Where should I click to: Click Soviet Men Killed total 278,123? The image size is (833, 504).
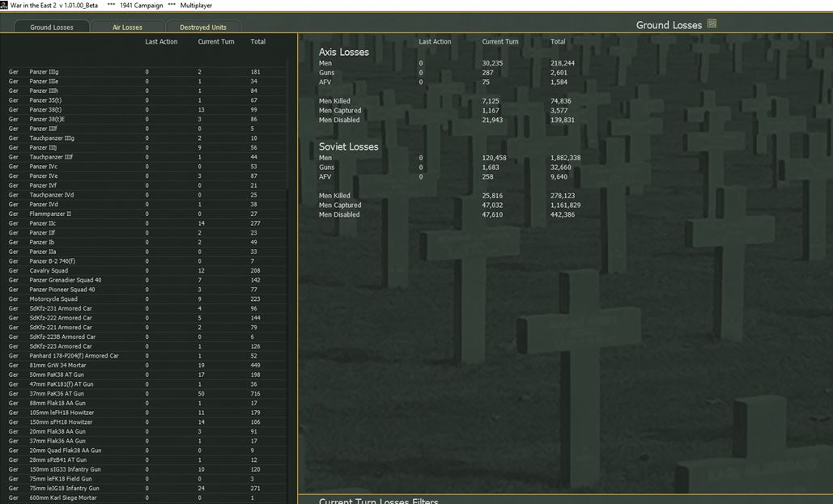point(562,196)
